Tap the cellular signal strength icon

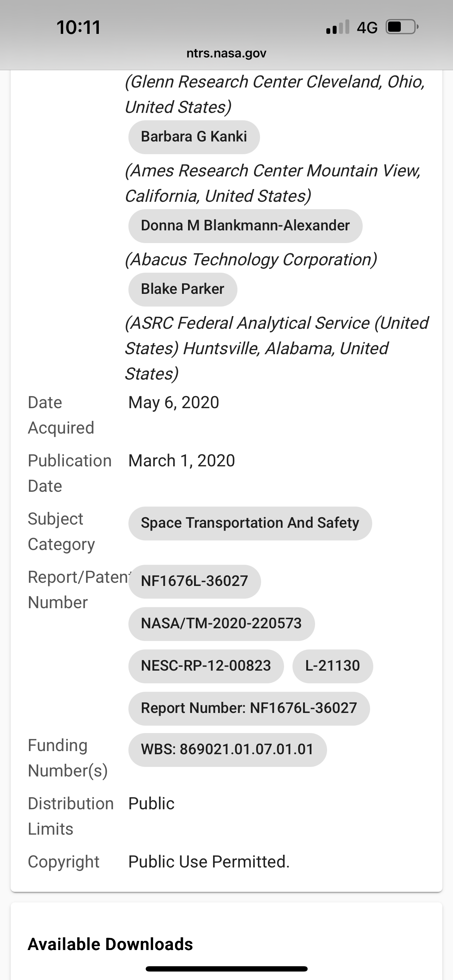[x=337, y=28]
